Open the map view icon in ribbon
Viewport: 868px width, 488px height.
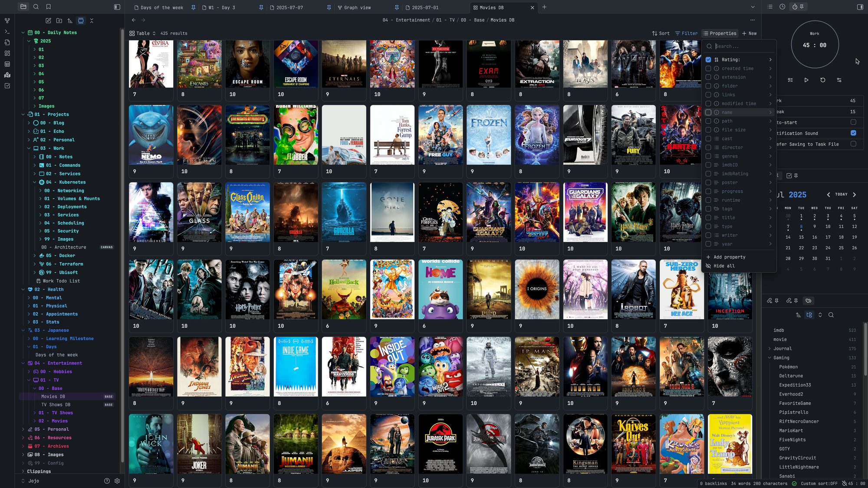[x=7, y=75]
